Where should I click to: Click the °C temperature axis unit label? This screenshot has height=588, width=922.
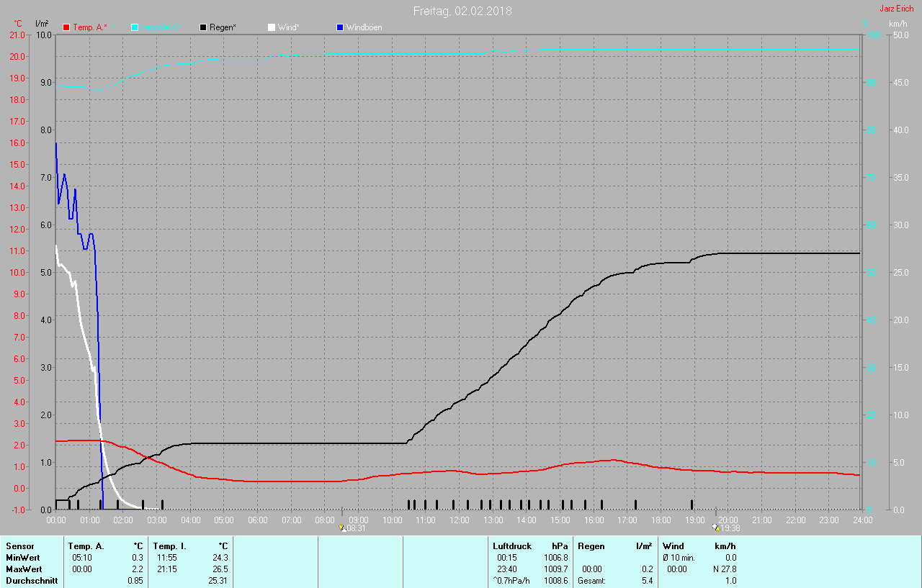click(18, 24)
